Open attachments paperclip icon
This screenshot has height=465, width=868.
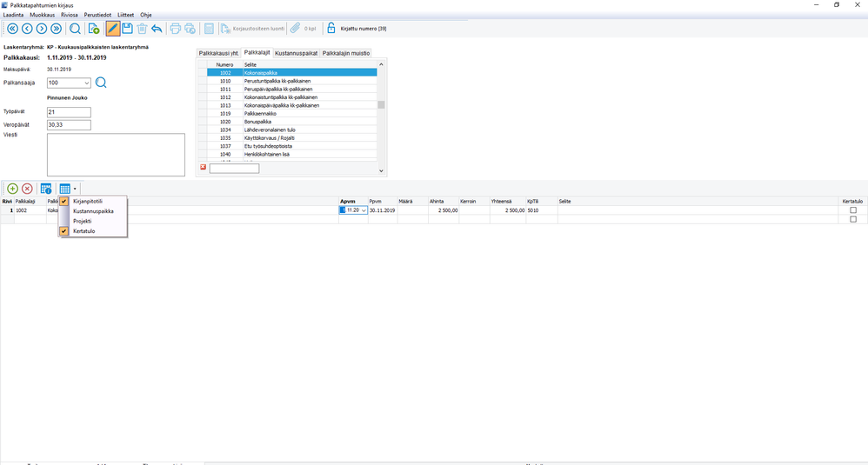295,28
